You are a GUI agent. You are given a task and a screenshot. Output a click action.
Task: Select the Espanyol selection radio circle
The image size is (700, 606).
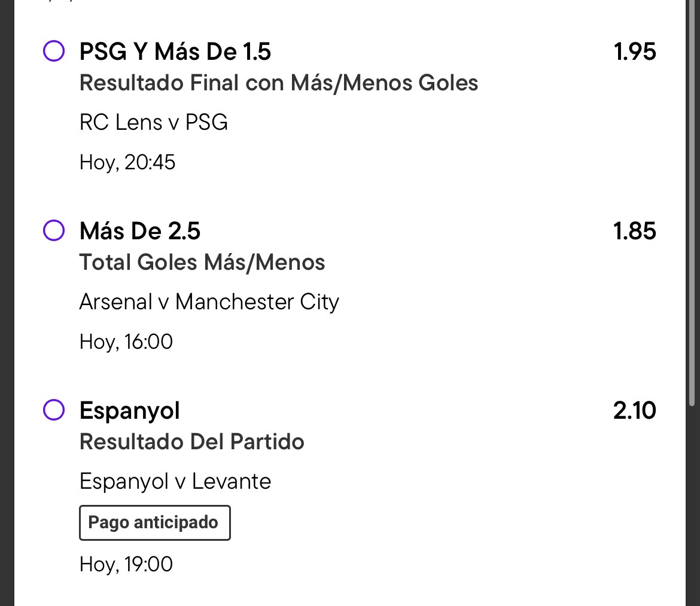pos(54,410)
